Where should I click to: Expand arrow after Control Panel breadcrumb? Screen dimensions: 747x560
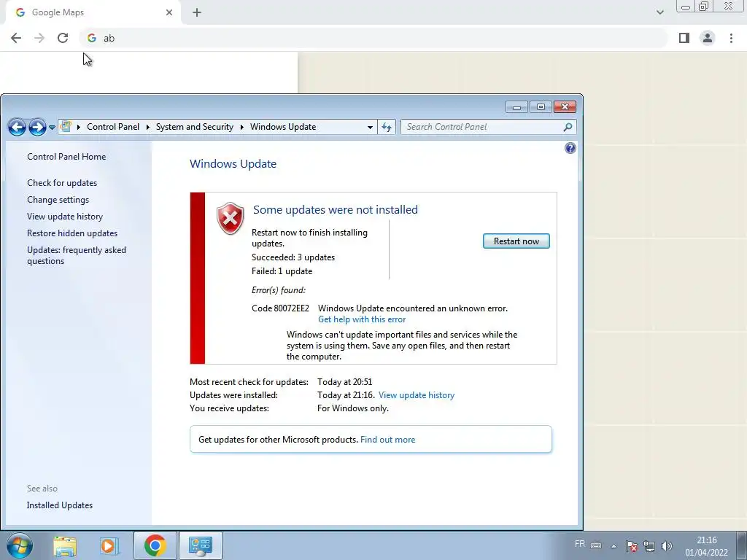point(147,127)
